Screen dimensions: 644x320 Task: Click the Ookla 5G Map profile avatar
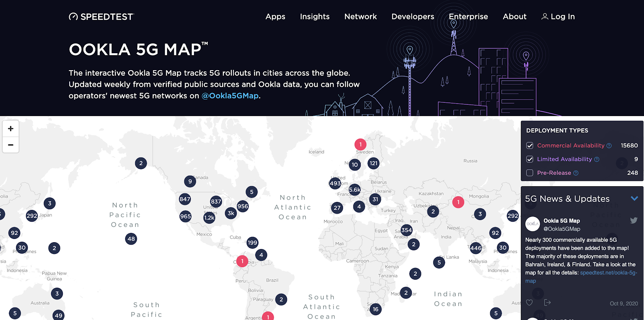[x=533, y=224]
